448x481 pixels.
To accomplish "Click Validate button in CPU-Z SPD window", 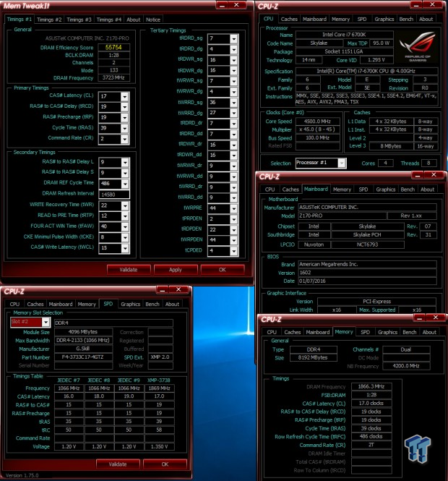I will pyautogui.click(x=118, y=464).
